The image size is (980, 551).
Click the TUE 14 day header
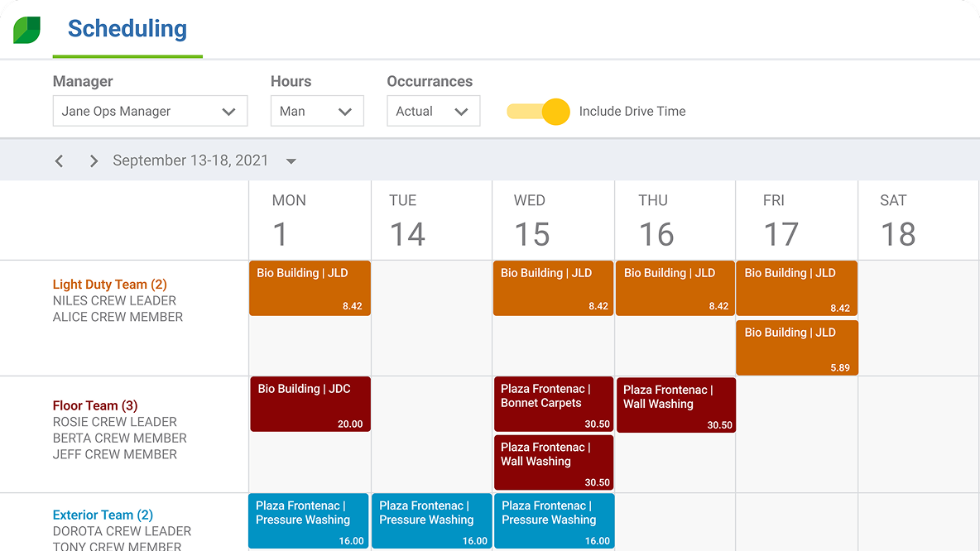pos(407,221)
